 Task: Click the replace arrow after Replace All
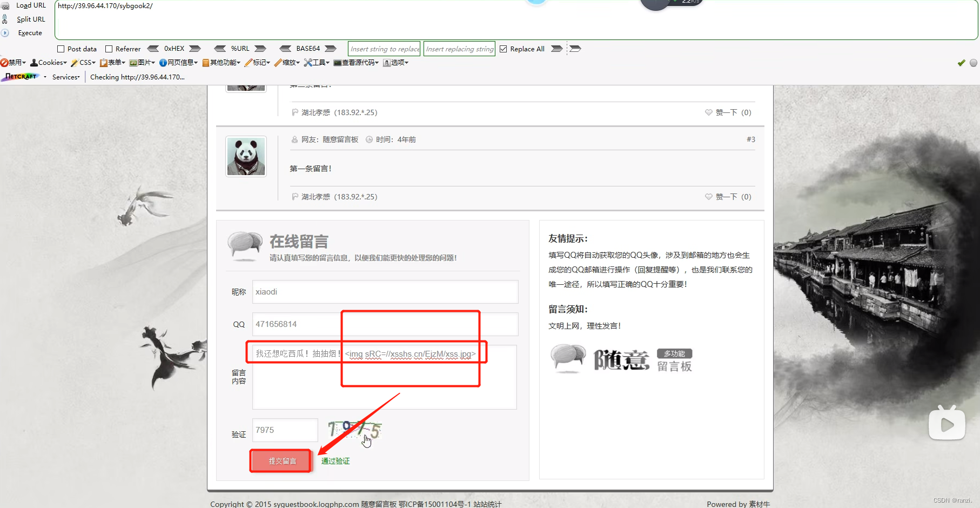tap(556, 49)
